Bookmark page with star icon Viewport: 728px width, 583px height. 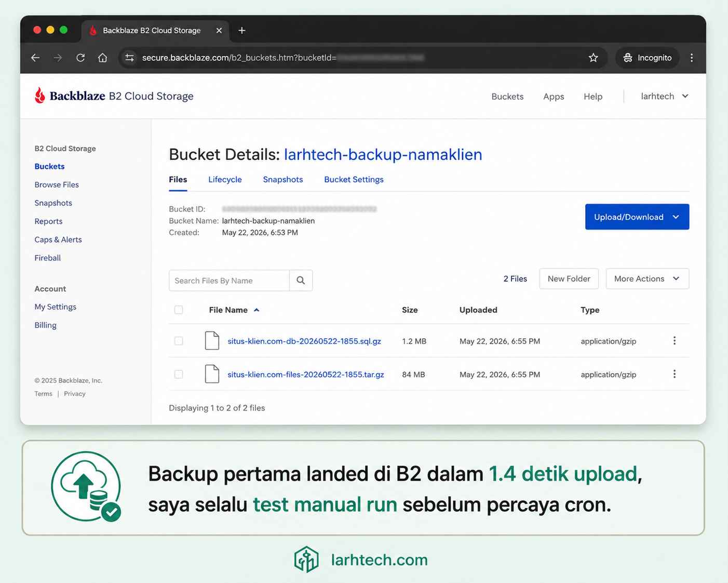[593, 58]
